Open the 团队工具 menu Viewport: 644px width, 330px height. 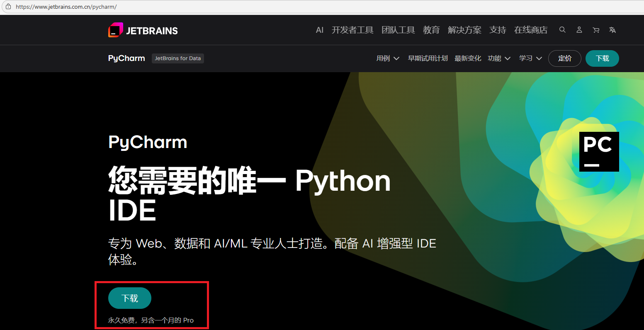tap(398, 30)
